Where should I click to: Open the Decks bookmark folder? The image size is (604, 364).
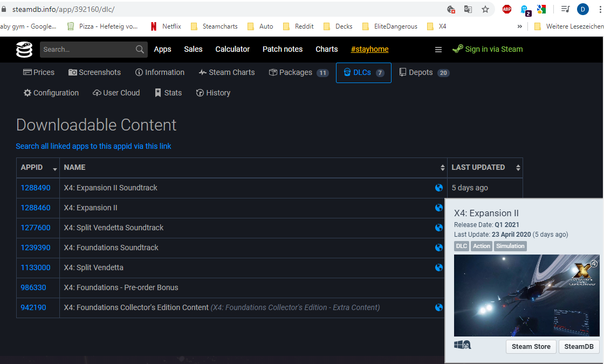click(338, 26)
